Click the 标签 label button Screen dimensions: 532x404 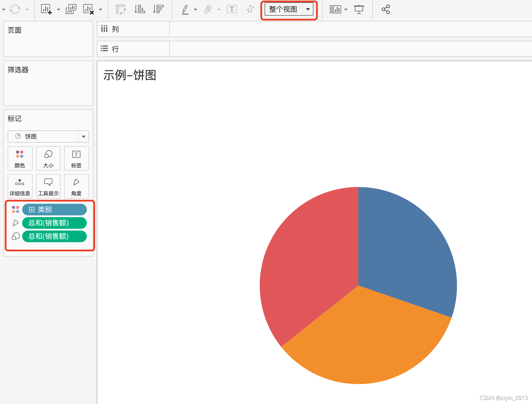(76, 158)
